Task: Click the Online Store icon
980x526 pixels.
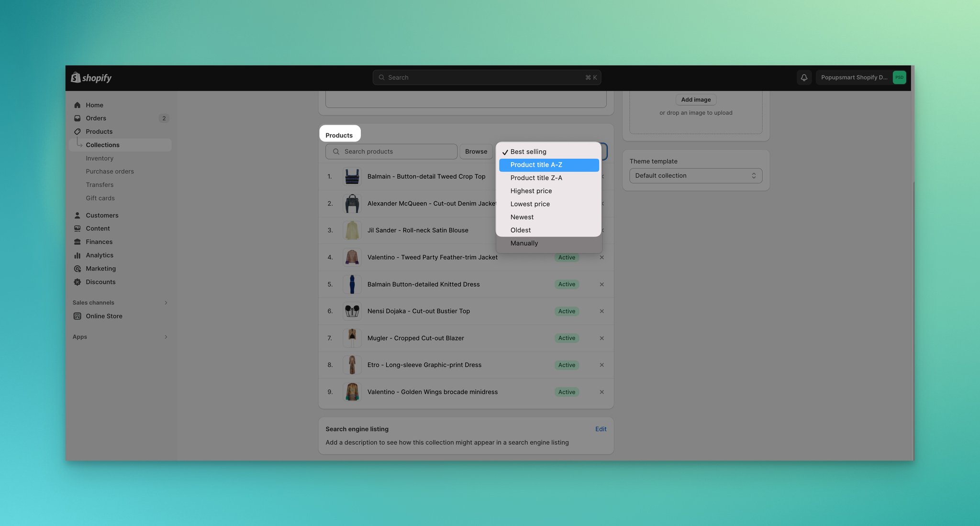Action: [77, 316]
